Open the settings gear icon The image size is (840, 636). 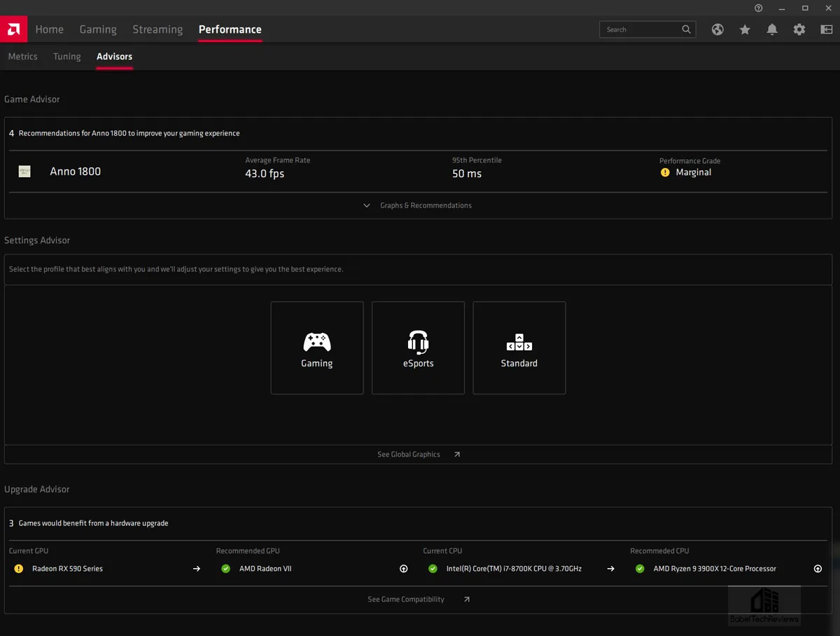click(799, 29)
